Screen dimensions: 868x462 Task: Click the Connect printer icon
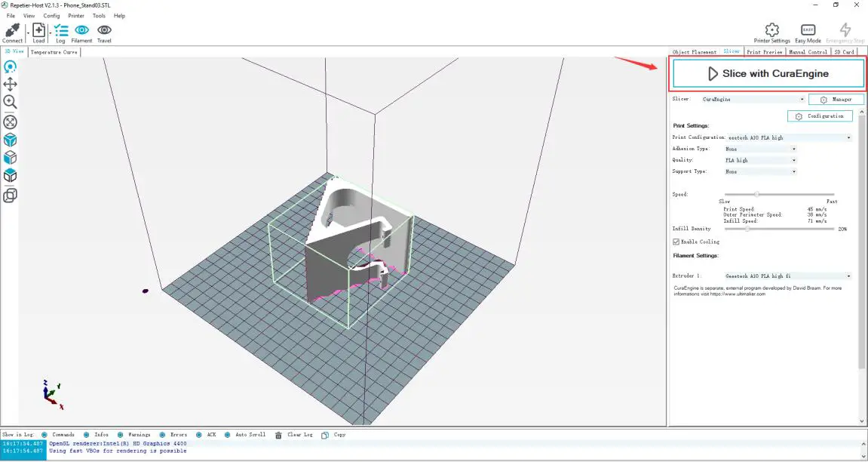click(x=11, y=30)
